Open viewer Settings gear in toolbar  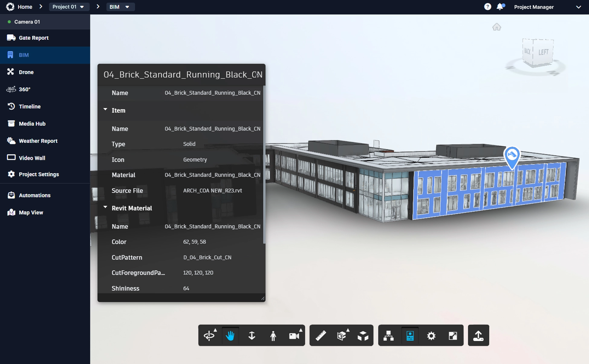pos(431,336)
